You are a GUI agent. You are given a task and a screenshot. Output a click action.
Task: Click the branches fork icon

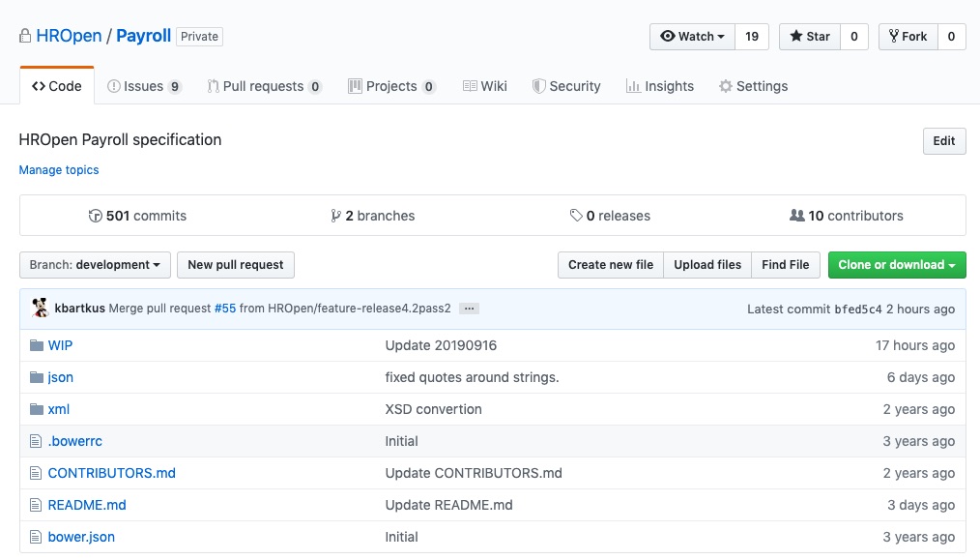point(335,216)
